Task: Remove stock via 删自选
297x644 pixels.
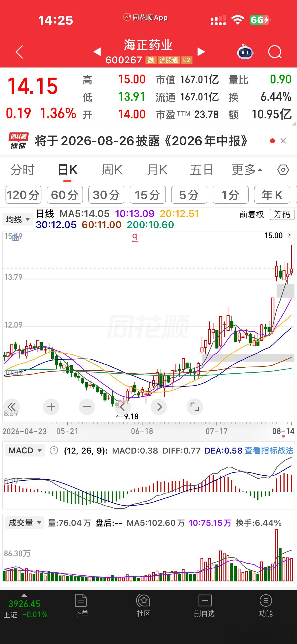Action: click(204, 606)
